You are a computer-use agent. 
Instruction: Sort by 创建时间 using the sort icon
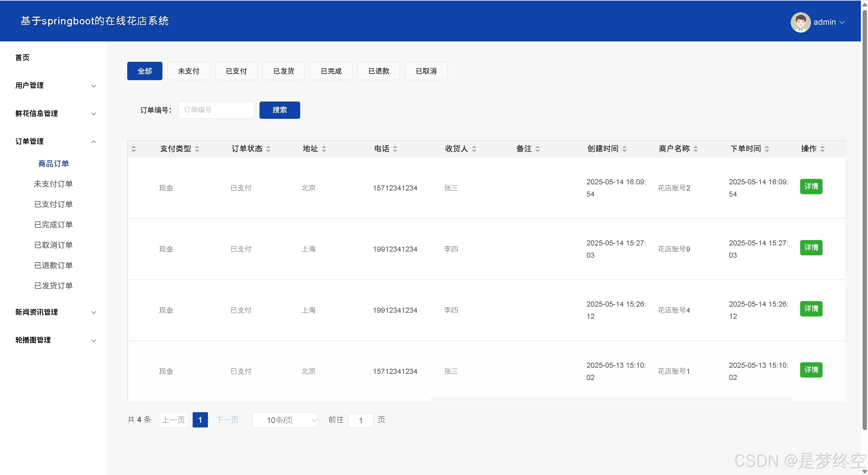click(625, 148)
